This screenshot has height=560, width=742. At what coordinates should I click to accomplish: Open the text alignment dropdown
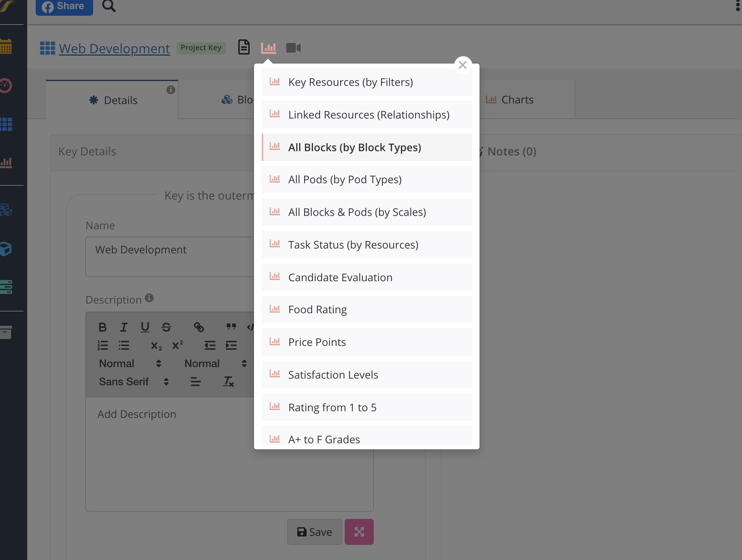click(x=196, y=382)
